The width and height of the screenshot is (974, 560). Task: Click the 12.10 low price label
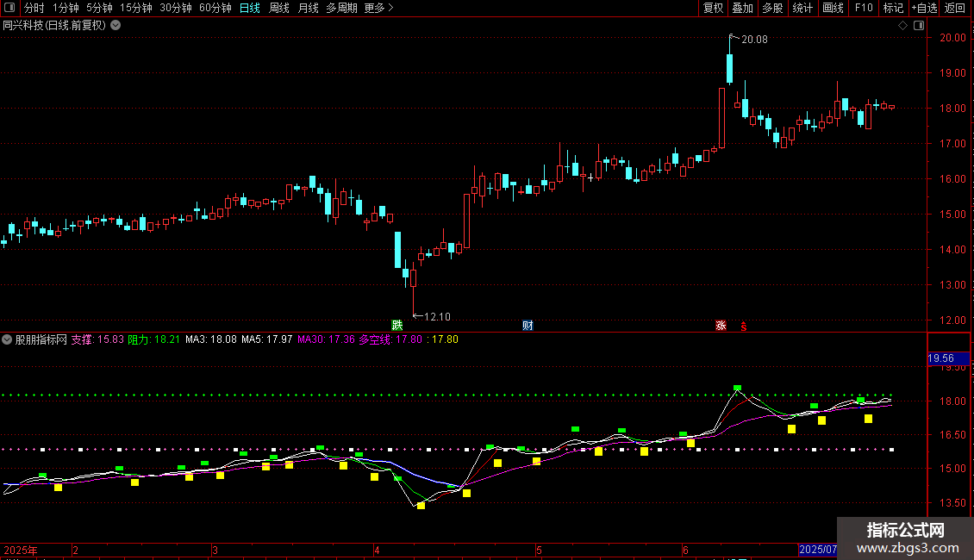[437, 317]
